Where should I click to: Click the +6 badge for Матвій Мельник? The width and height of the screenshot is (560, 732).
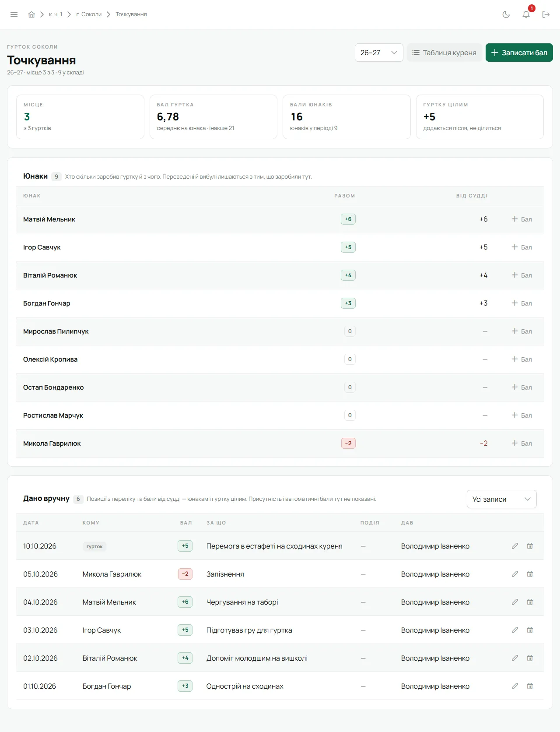(x=348, y=219)
